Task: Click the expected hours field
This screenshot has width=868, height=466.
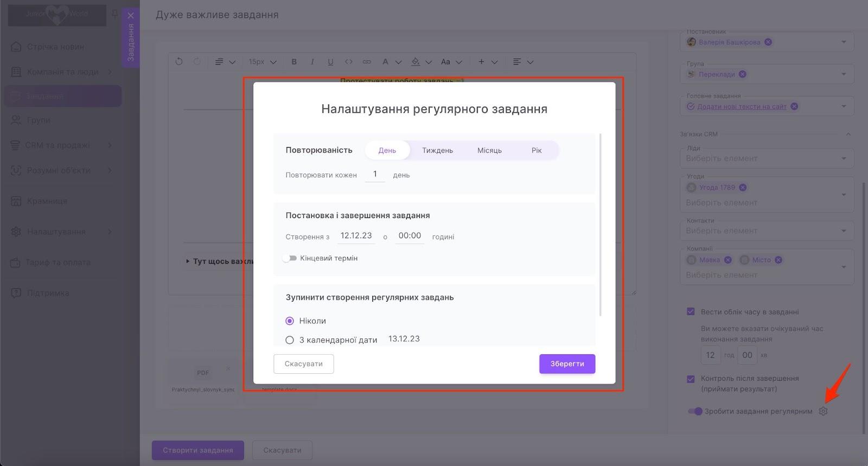Action: [711, 355]
